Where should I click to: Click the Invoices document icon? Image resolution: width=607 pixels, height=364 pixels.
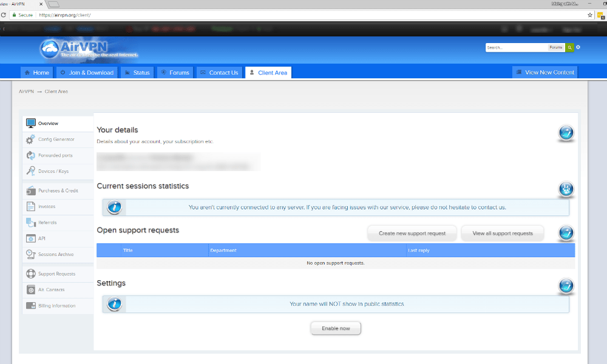(x=30, y=206)
